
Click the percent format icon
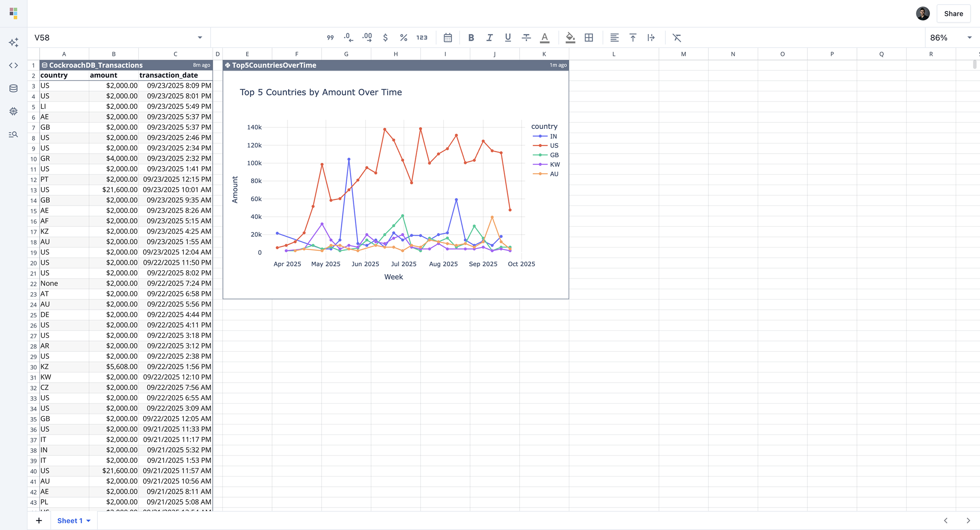point(403,37)
